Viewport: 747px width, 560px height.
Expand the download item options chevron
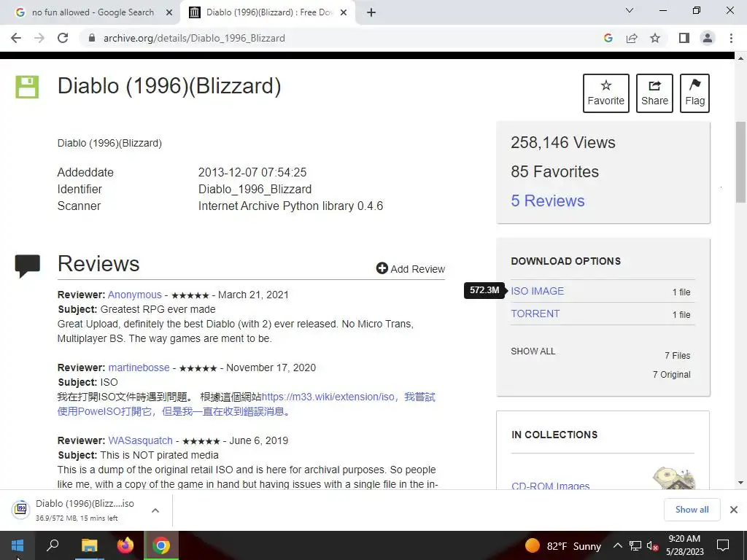coord(155,510)
